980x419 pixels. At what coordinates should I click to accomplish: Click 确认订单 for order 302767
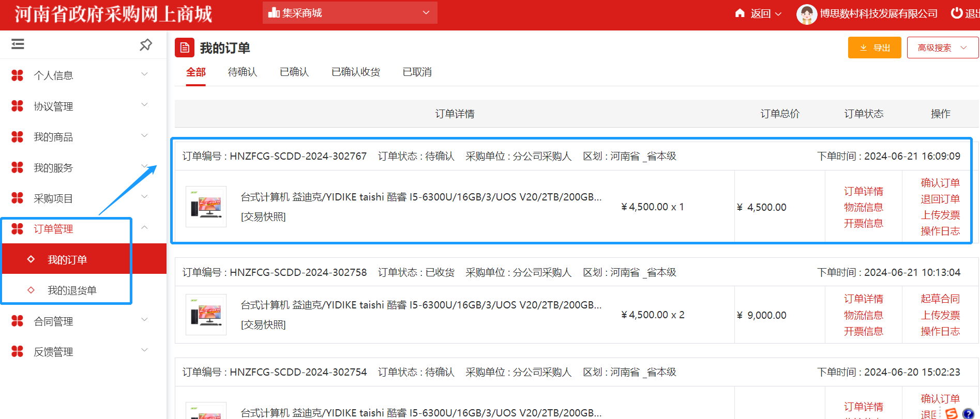pyautogui.click(x=940, y=183)
